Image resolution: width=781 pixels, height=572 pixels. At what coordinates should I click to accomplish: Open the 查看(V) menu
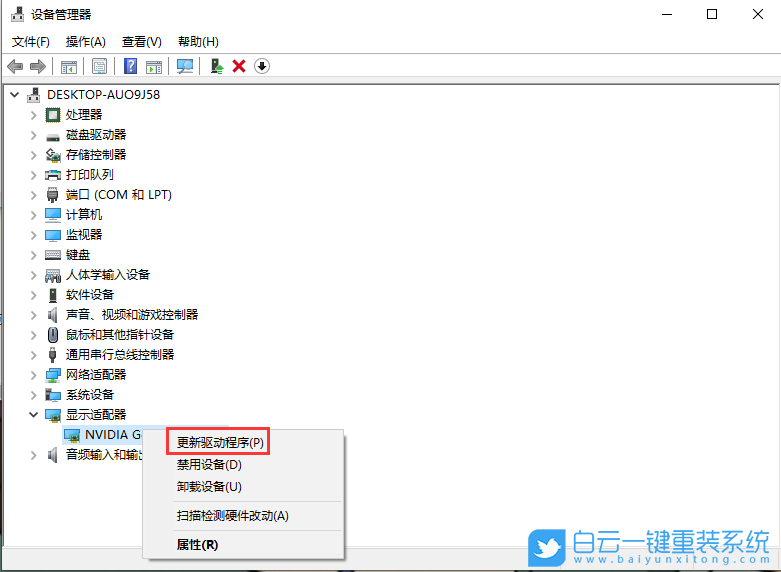click(142, 42)
